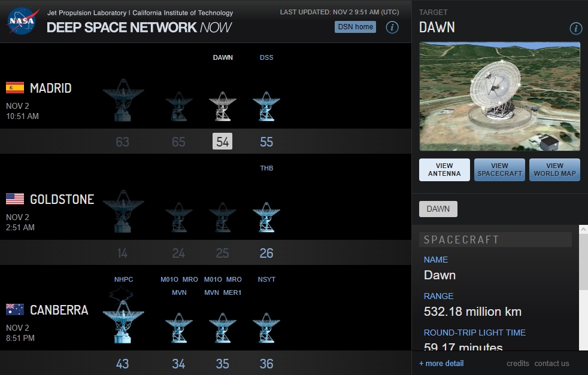The image size is (588, 375).
Task: Open the info icon beside DSN home
Action: click(x=392, y=28)
